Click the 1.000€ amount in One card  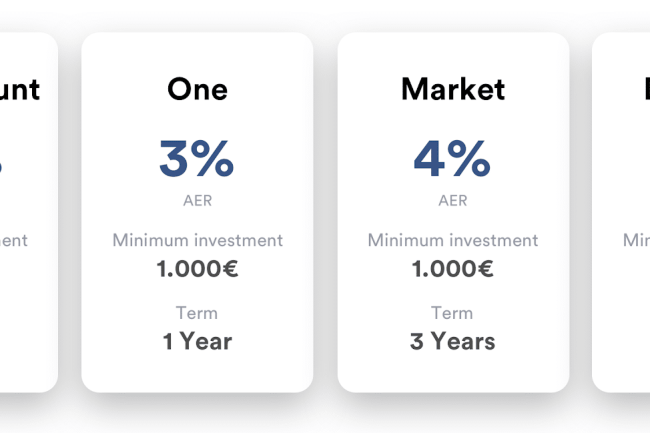coord(197,268)
